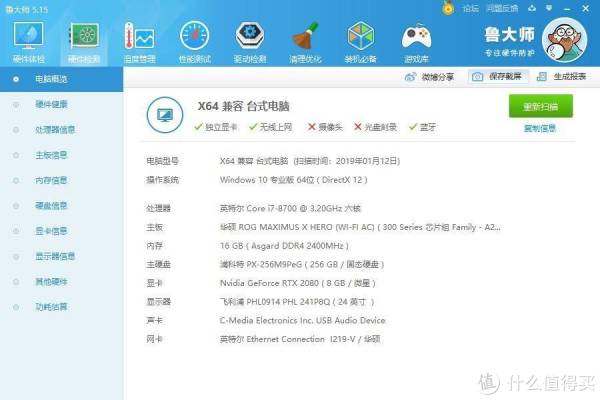600x400 pixels.
Task: Click the report icon for 生成报表
Action: (x=541, y=77)
